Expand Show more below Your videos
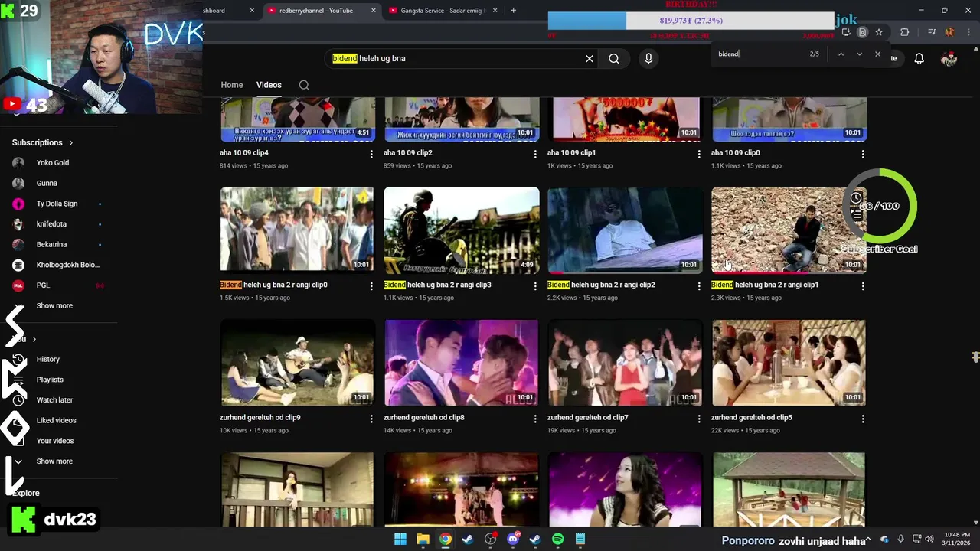The image size is (980, 551). (54, 461)
